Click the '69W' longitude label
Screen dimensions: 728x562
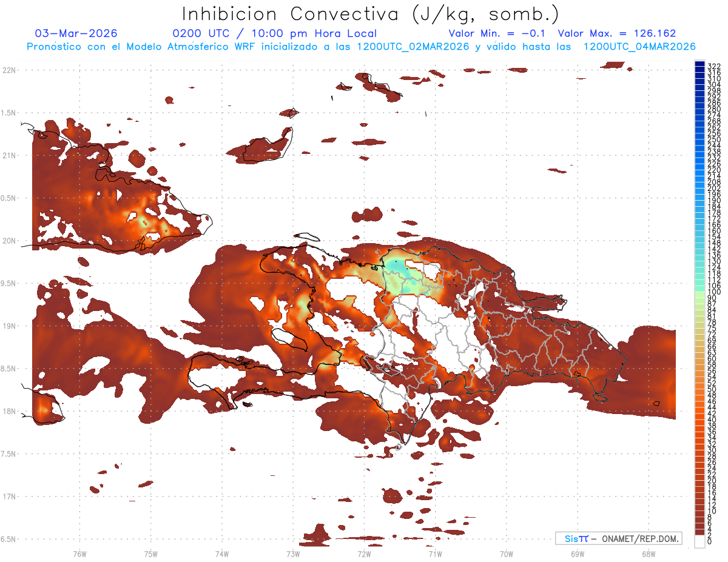pos(577,554)
